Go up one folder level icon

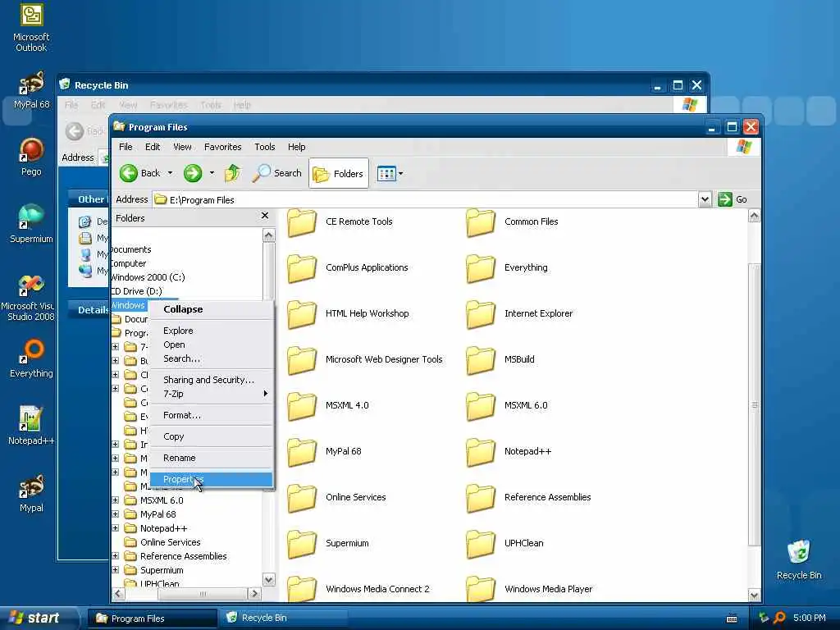[232, 173]
